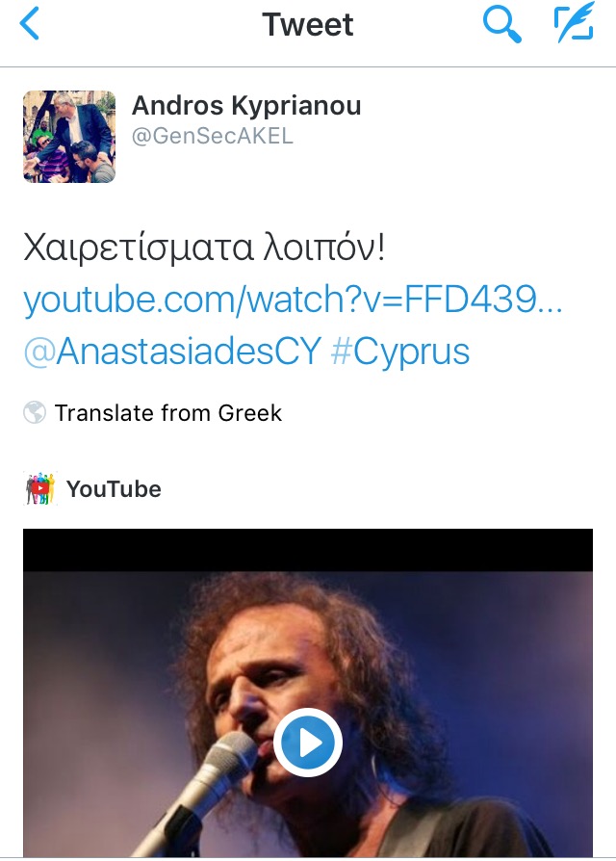
Task: Tap the Tweet header title
Action: pyautogui.click(x=308, y=25)
